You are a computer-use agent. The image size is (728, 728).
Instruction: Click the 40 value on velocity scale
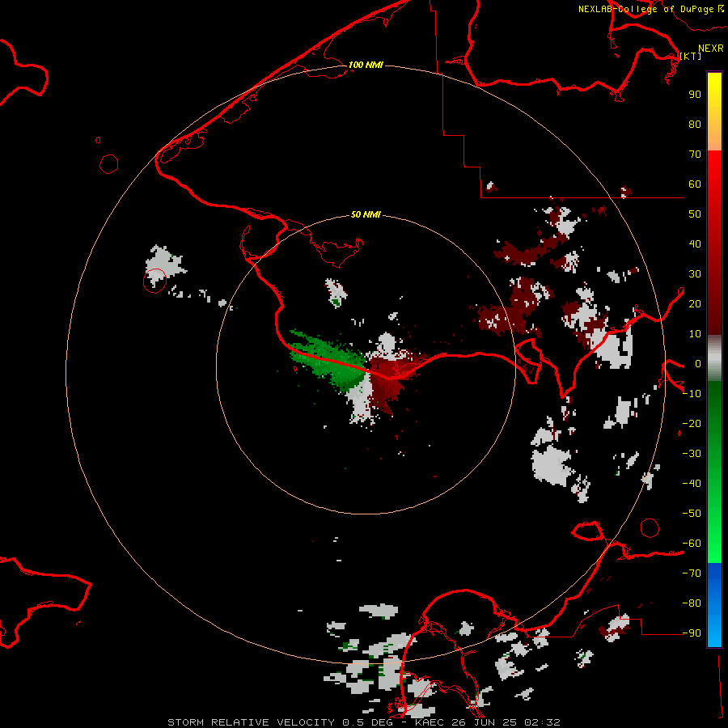(695, 243)
